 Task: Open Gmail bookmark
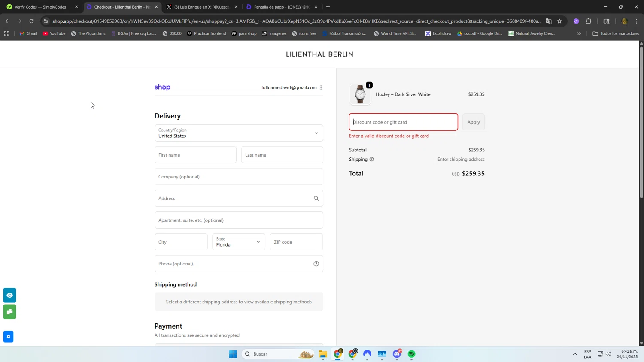click(x=28, y=33)
